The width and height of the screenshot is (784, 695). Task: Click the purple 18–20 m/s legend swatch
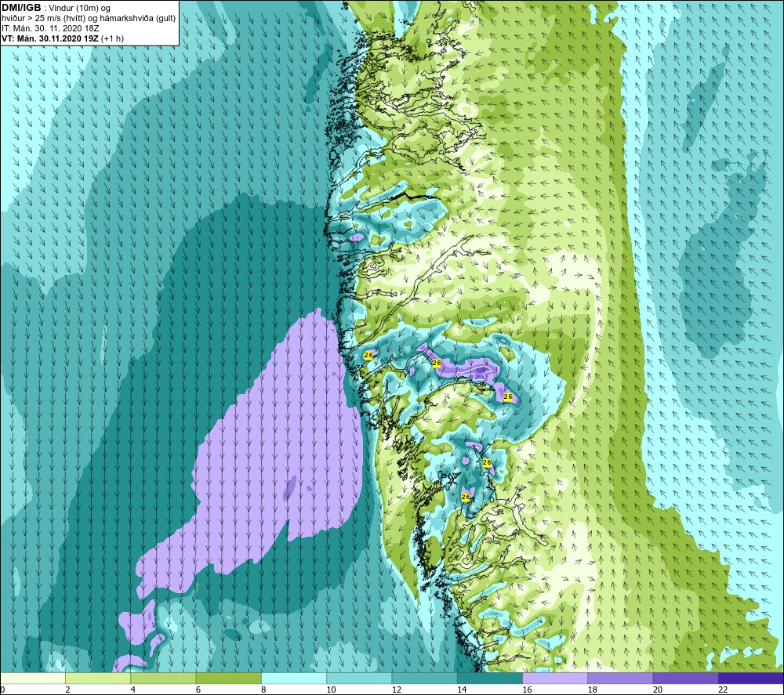[620, 678]
